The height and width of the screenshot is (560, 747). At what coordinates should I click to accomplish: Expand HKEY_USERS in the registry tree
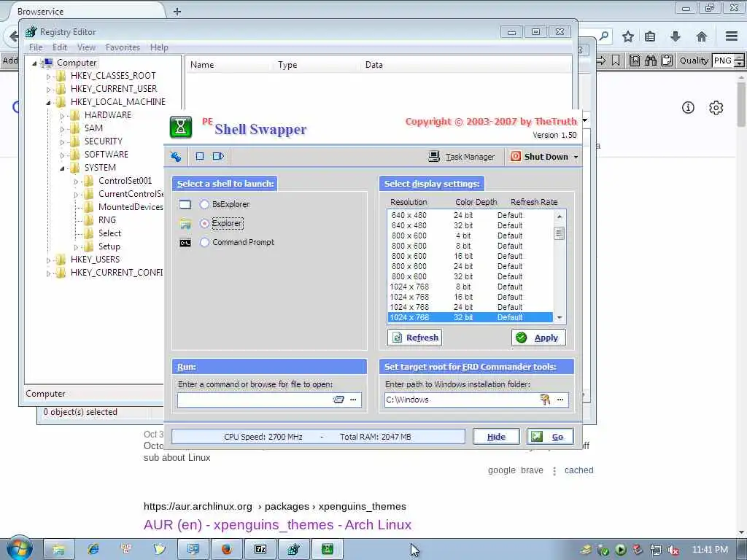coord(48,260)
